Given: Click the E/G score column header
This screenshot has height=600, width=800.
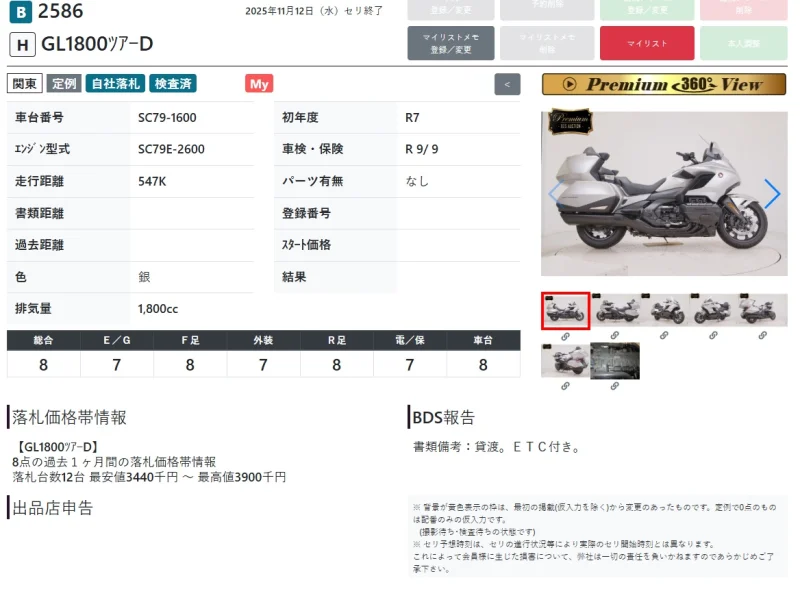Looking at the screenshot, I should [117, 340].
